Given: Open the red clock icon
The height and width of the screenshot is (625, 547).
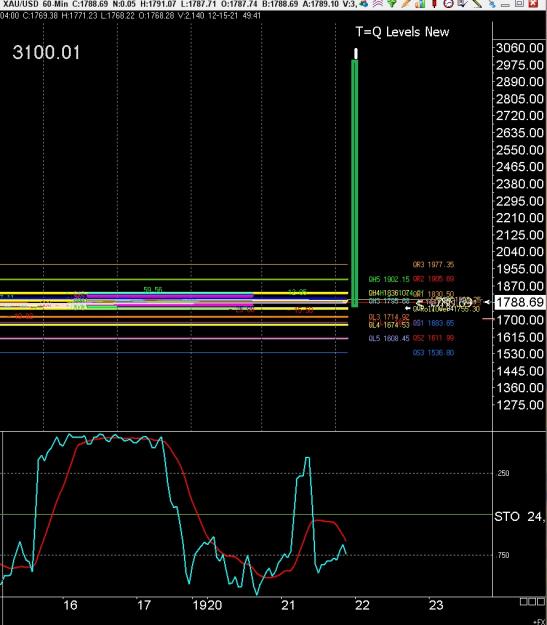Looking at the screenshot, I should [449, 4].
